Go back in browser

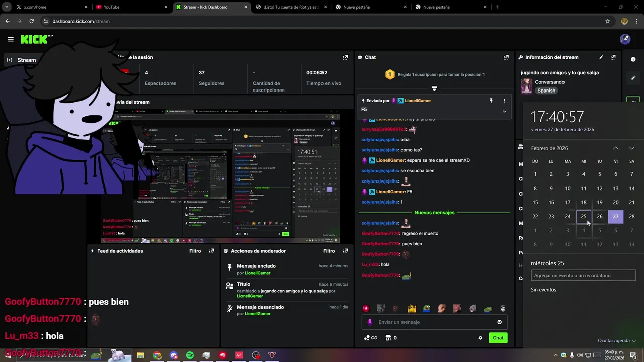tap(7, 21)
